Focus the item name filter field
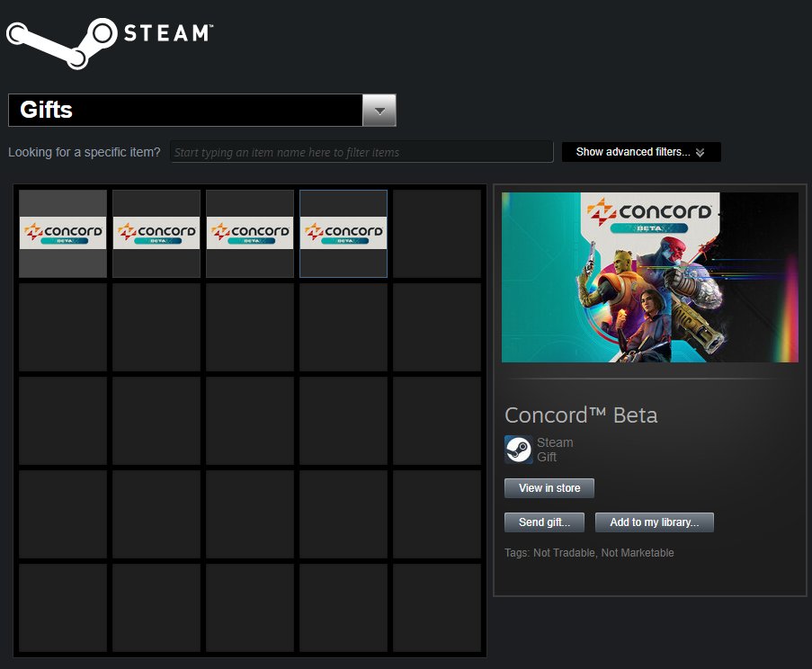Viewport: 812px width, 669px height. click(361, 152)
